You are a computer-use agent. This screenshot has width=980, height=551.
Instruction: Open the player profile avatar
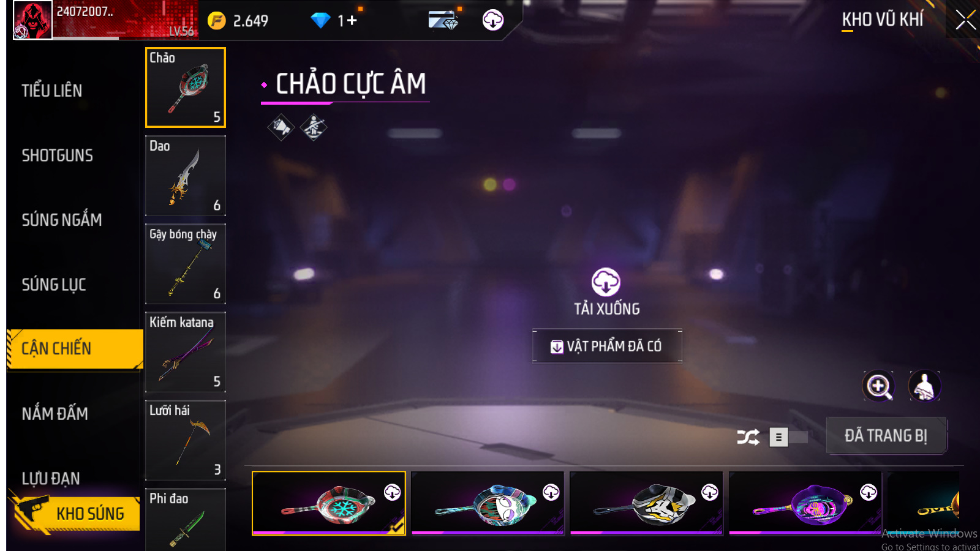click(x=32, y=20)
